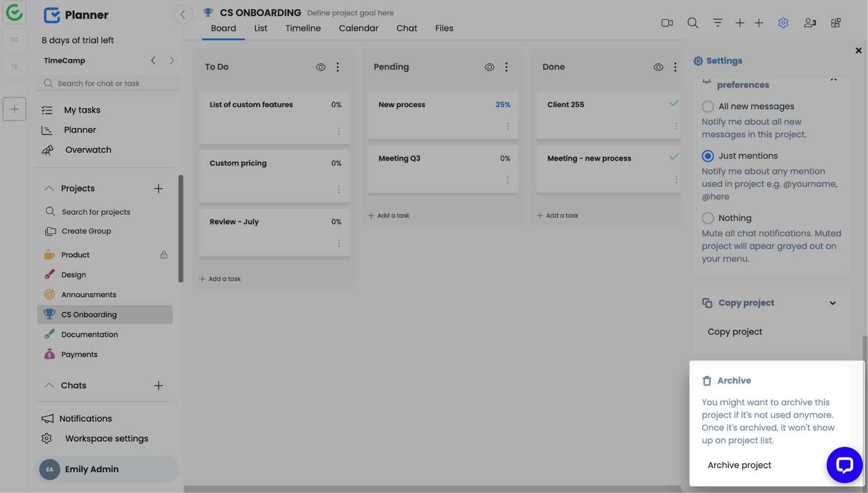The width and height of the screenshot is (868, 493).
Task: Switch to the Calendar tab
Action: (358, 28)
